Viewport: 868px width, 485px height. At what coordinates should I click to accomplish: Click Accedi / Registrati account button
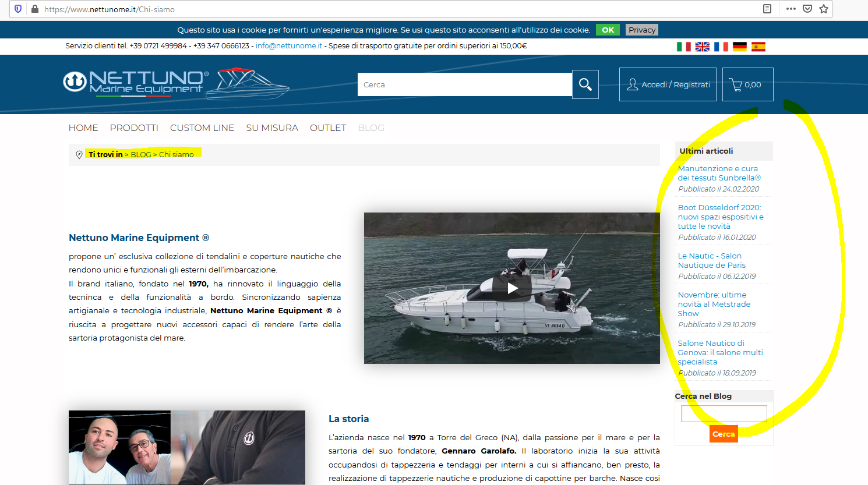pyautogui.click(x=668, y=84)
